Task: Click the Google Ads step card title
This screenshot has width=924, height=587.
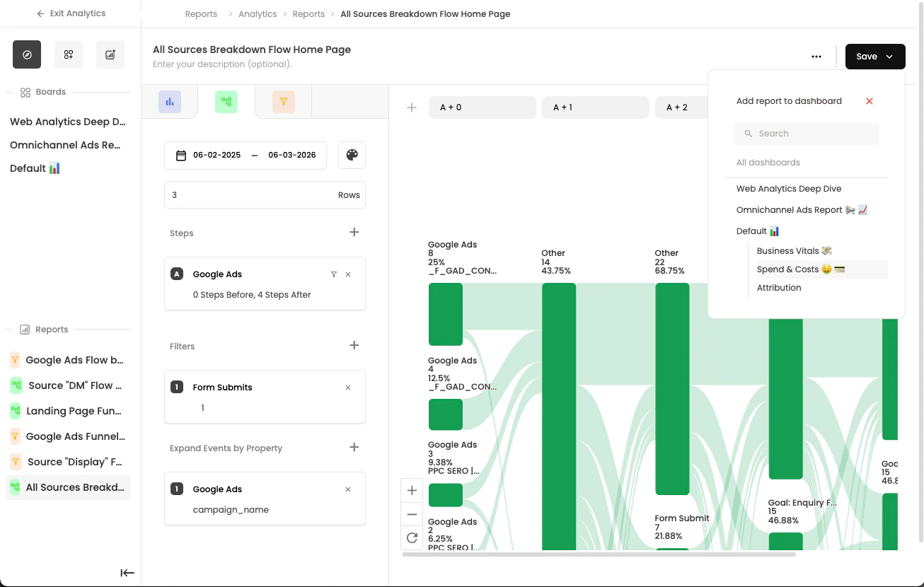Action: [217, 274]
